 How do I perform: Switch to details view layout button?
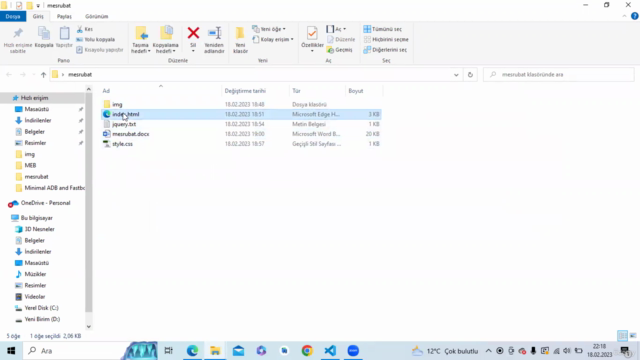pyautogui.click(x=622, y=336)
